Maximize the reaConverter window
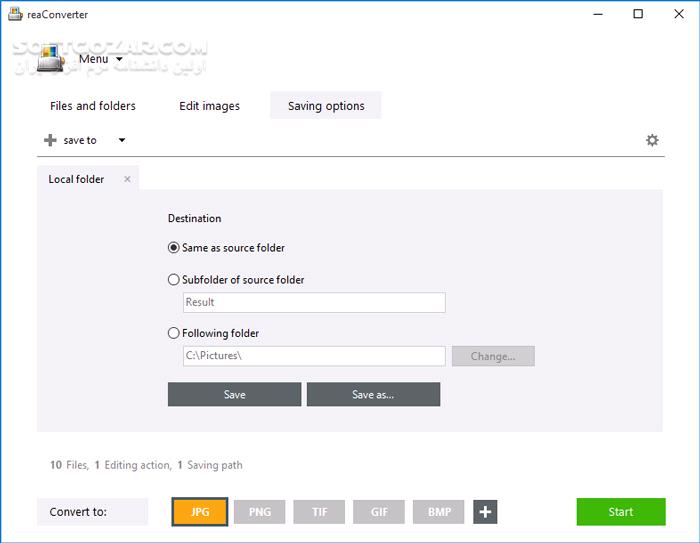The image size is (700, 543). (x=638, y=14)
